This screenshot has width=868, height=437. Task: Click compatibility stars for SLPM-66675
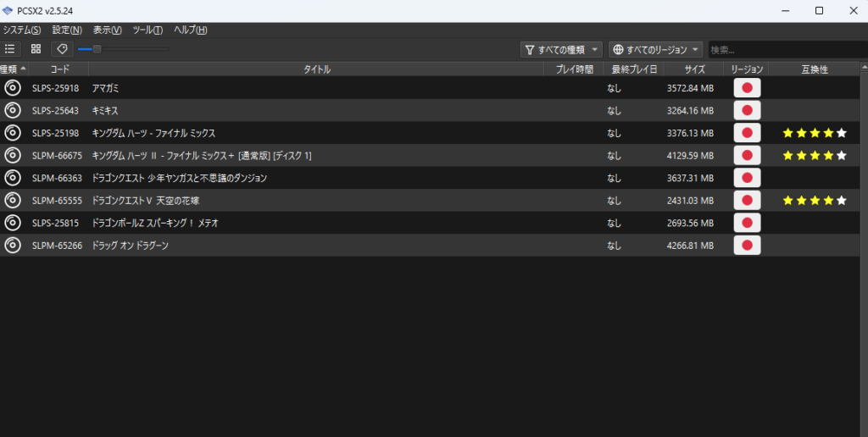point(815,156)
